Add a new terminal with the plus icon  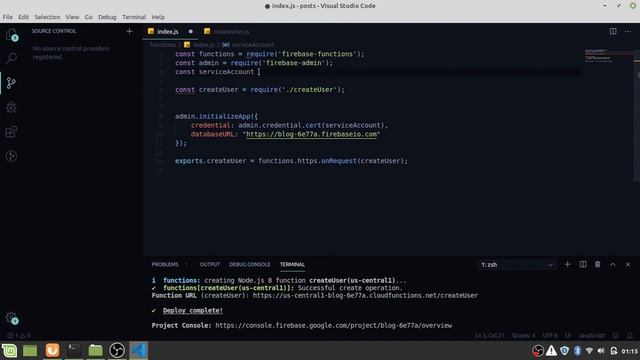point(567,264)
